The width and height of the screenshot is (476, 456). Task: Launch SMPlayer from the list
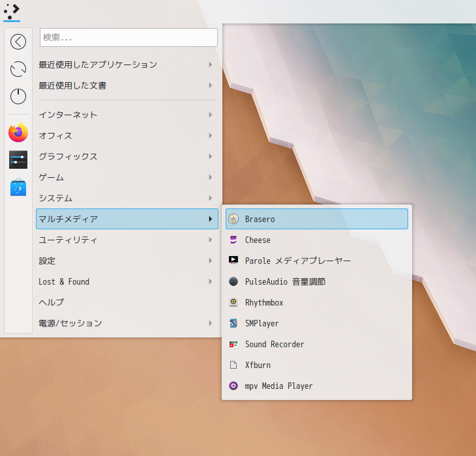(x=317, y=323)
